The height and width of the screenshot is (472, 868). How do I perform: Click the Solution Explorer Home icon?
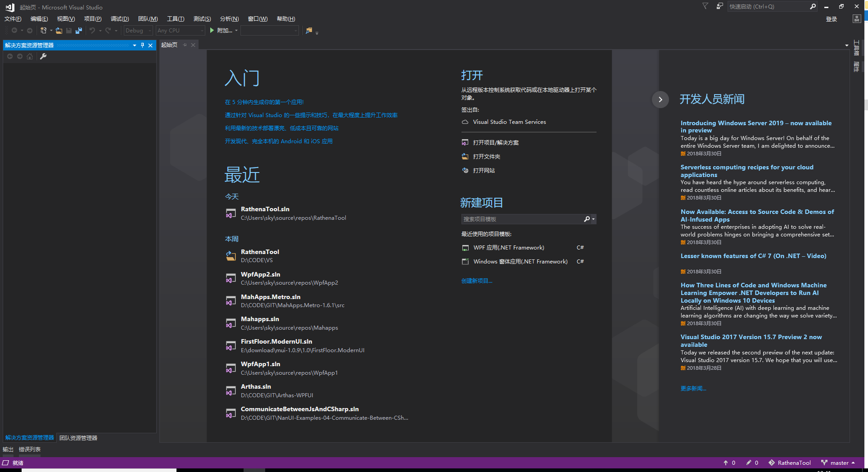[30, 56]
